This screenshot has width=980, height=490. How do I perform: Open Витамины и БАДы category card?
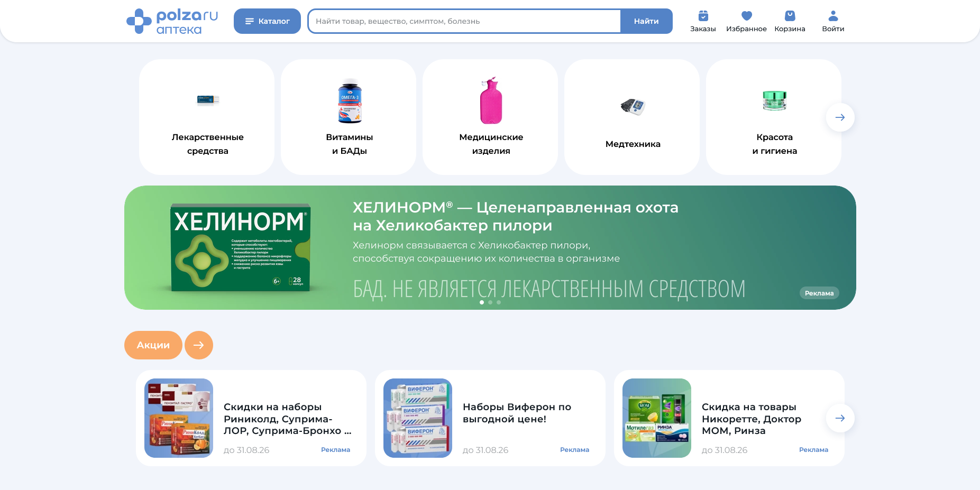click(x=349, y=117)
